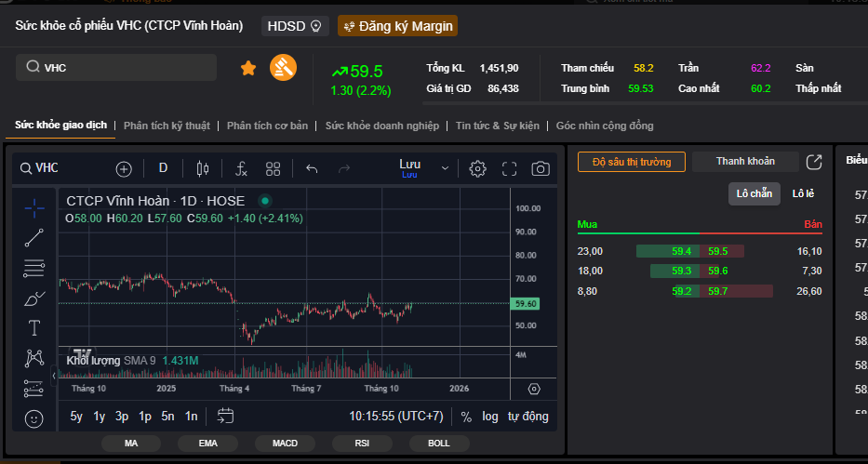Take a chart snapshot with camera icon
The image size is (868, 464).
[540, 168]
